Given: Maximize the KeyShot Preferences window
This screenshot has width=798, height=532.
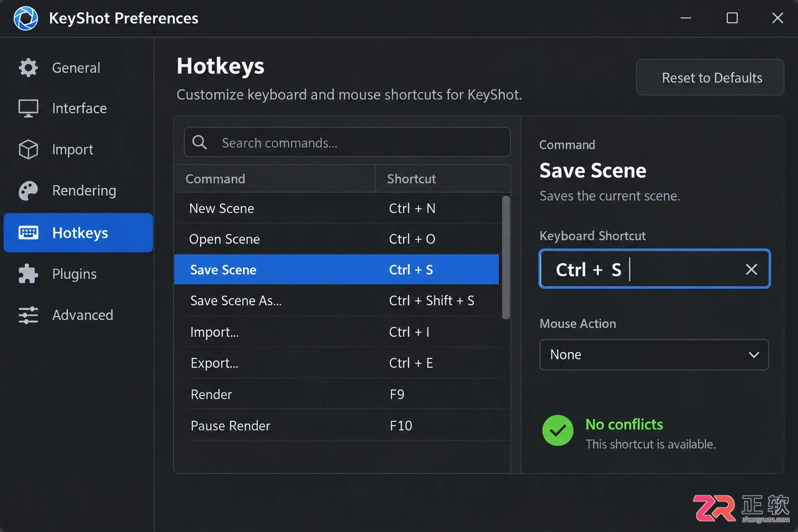Looking at the screenshot, I should (x=732, y=18).
